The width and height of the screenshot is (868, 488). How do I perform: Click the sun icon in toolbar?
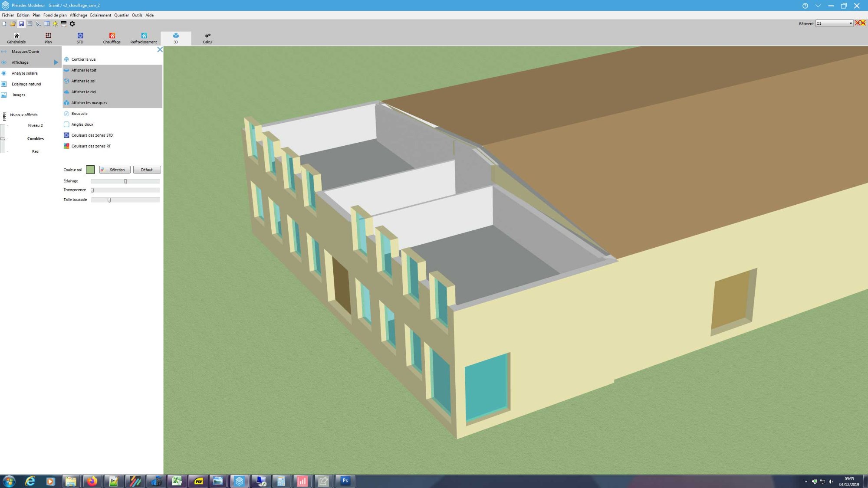pos(55,24)
